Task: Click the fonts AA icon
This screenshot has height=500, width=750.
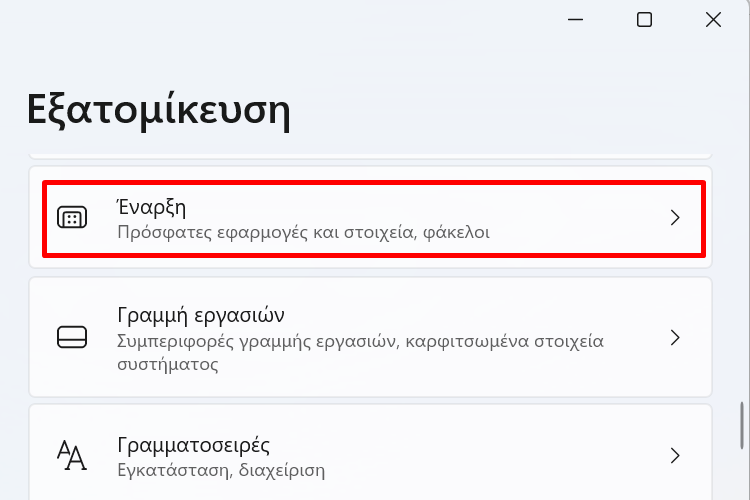Action: click(x=73, y=456)
